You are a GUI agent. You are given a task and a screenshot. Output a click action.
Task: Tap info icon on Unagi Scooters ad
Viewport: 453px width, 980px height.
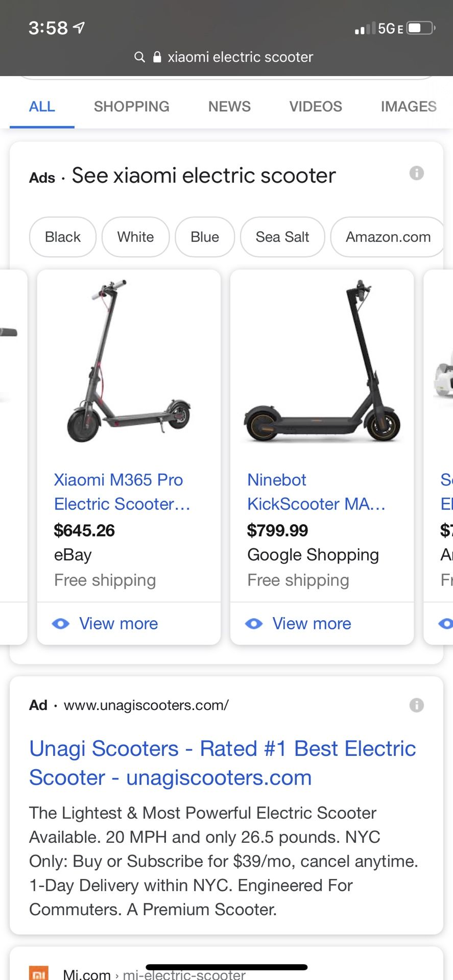[x=417, y=705]
